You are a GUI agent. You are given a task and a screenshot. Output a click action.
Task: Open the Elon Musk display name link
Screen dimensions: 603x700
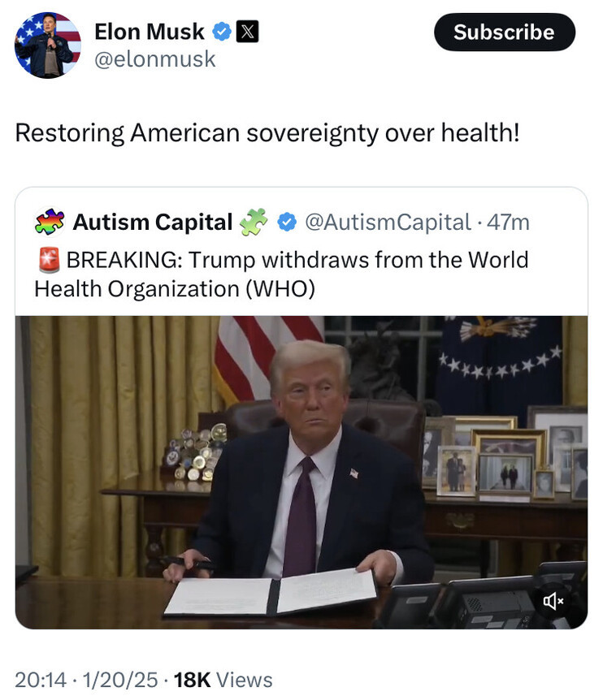(150, 32)
